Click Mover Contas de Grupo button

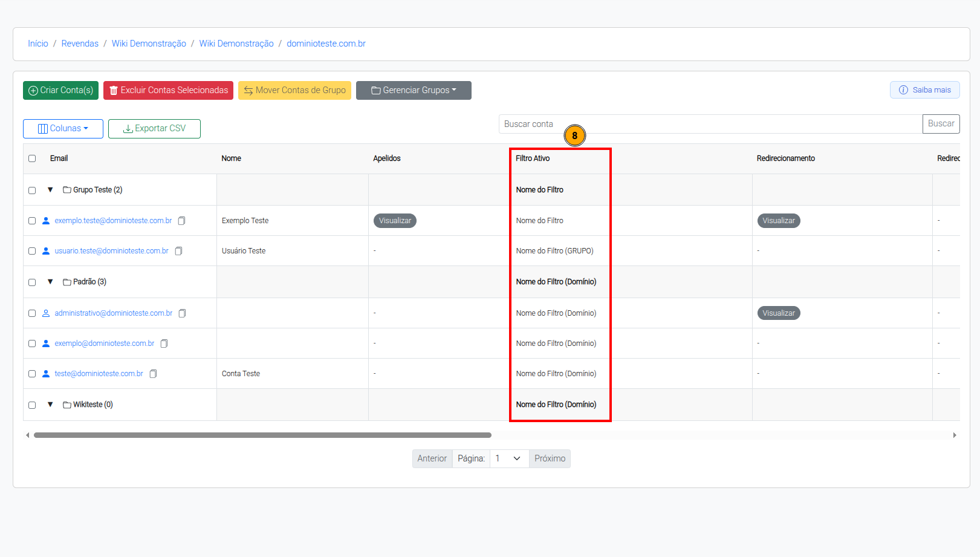pos(294,90)
